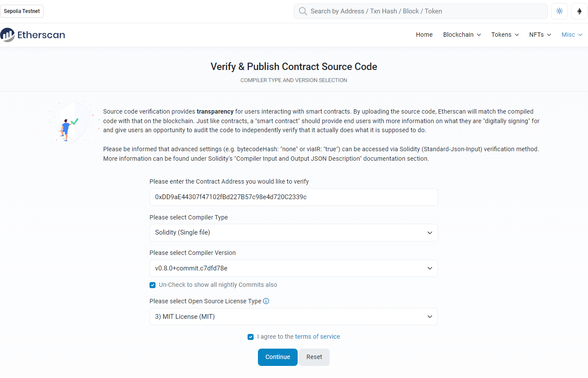Image resolution: width=588 pixels, height=378 pixels.
Task: Click the Continue button
Action: (278, 357)
